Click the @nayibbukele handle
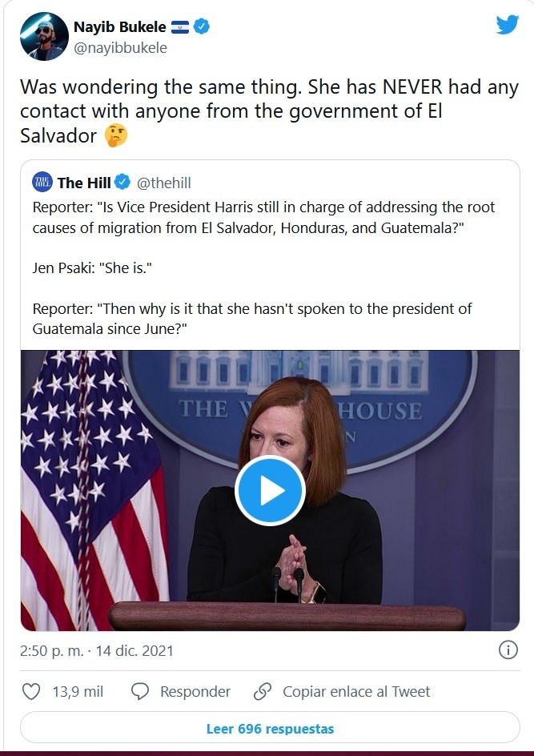Screen dimensions: 534x756 point(120,47)
